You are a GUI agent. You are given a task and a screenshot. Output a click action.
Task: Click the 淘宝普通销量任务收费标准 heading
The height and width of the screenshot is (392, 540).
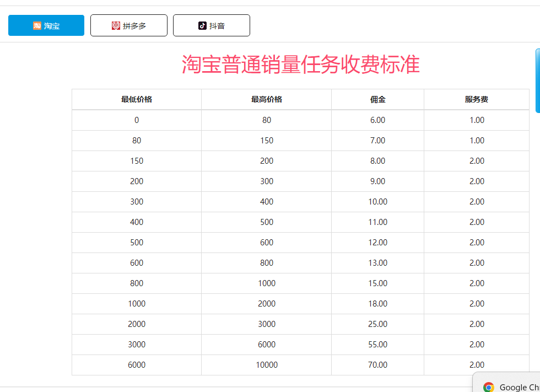301,65
